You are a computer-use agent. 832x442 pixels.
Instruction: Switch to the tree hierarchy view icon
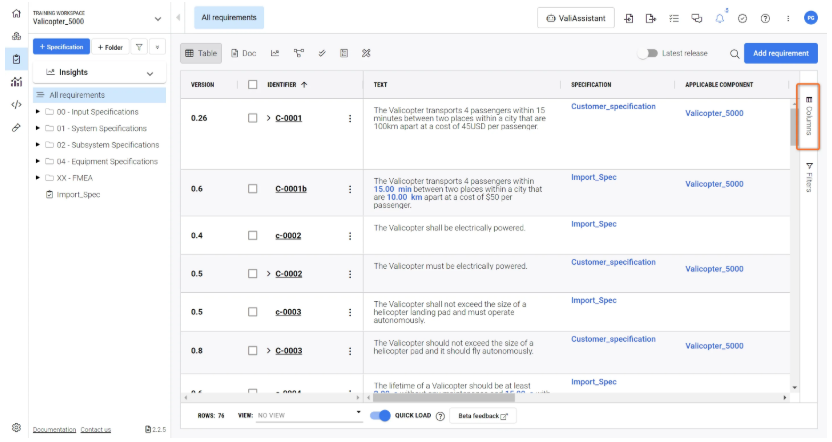(299, 53)
